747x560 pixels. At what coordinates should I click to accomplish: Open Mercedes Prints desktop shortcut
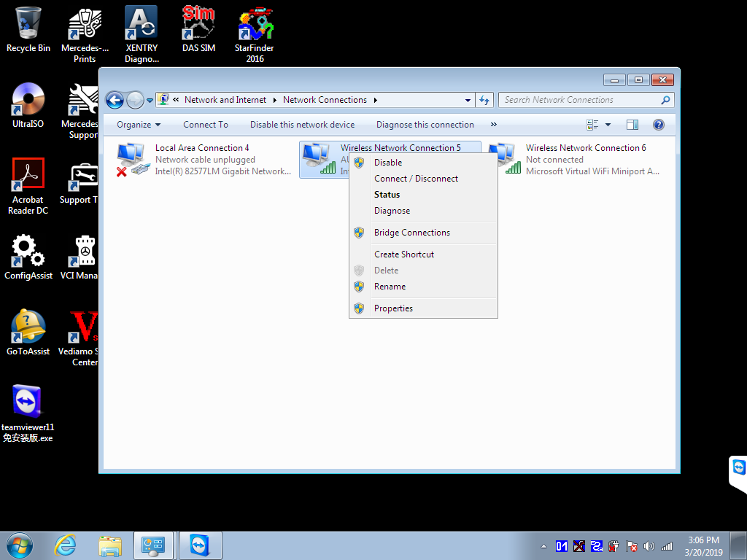pos(85,35)
